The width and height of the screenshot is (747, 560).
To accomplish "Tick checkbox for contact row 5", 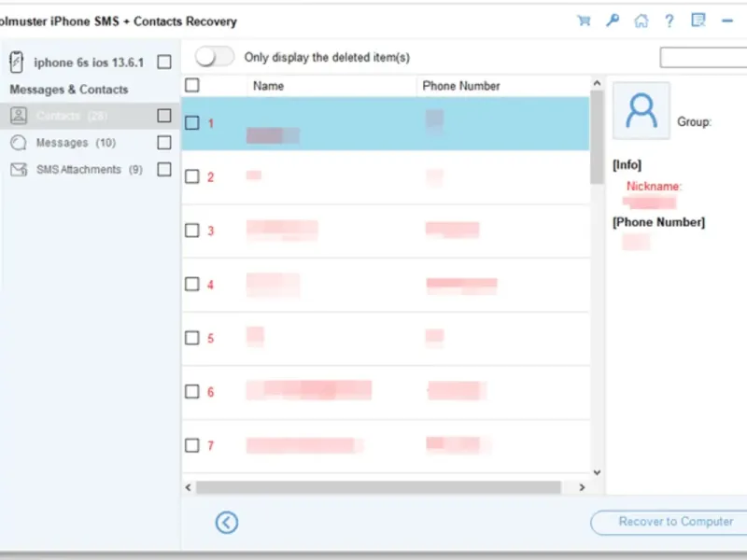I will 192,338.
